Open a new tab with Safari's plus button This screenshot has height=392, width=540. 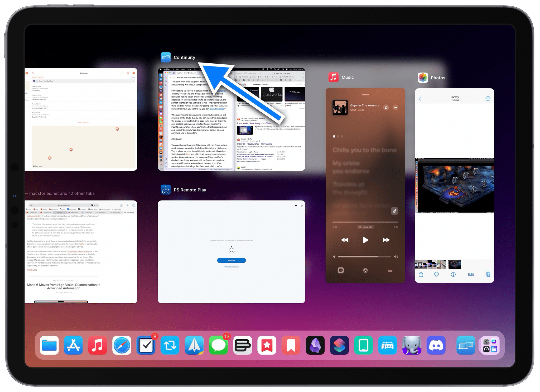pos(127,205)
